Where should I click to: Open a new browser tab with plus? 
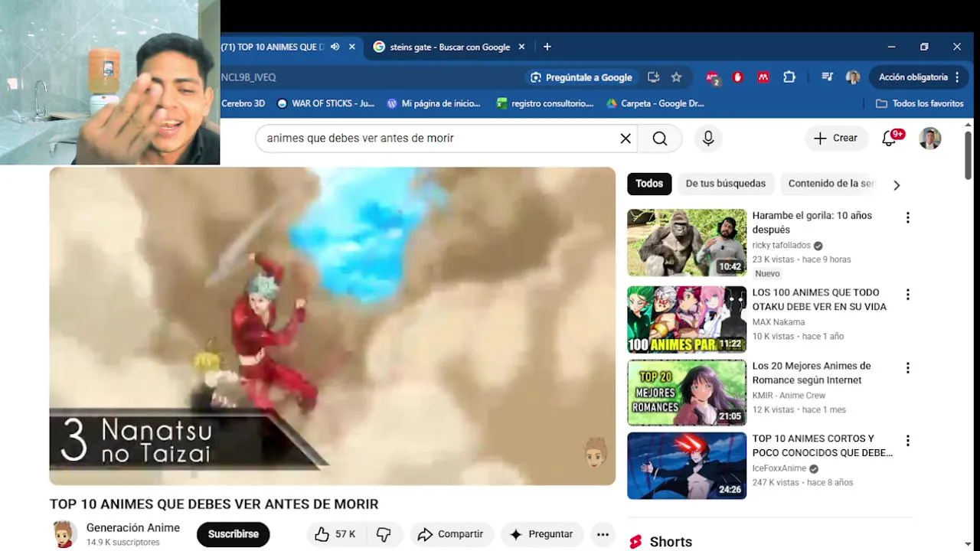[547, 47]
